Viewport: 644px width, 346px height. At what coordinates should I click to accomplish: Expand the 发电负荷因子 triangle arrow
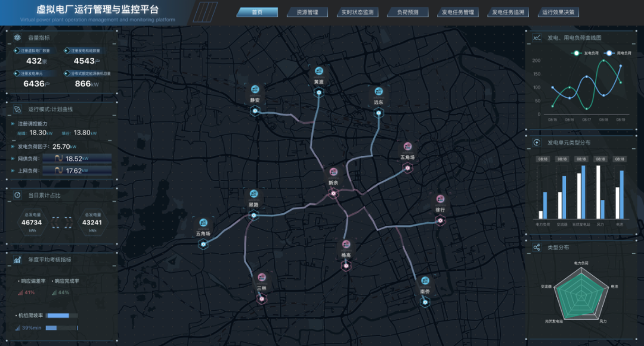[x=13, y=146]
